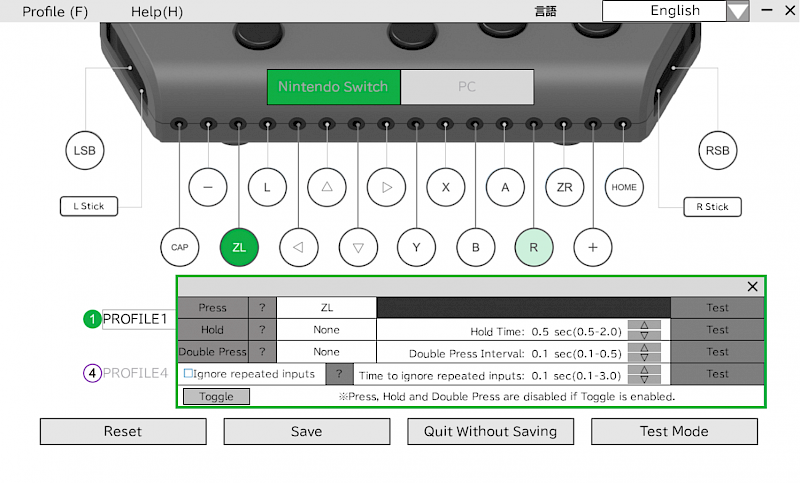Open the Hold assignment None field
Image resolution: width=800 pixels, height=483 pixels.
pos(327,329)
